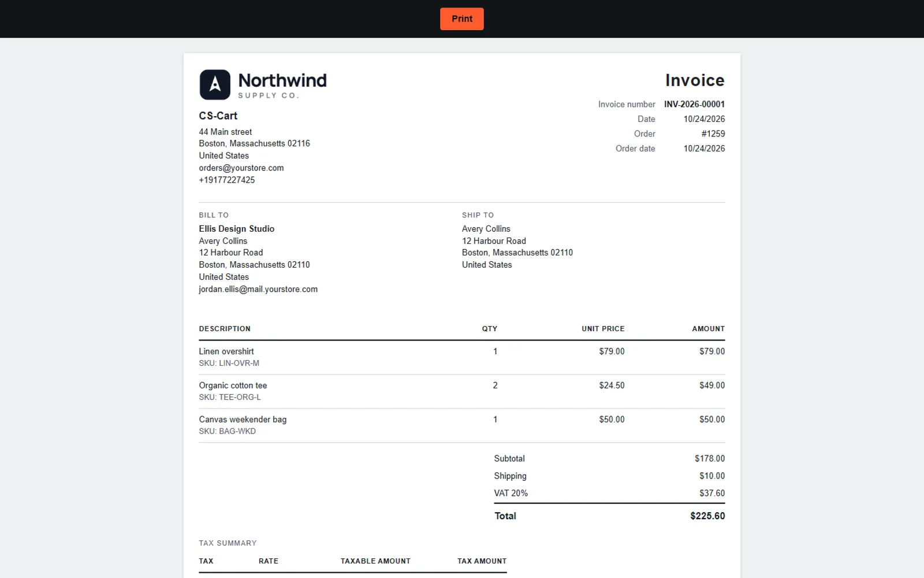Click the Order date label
The width and height of the screenshot is (924, 578).
point(635,149)
